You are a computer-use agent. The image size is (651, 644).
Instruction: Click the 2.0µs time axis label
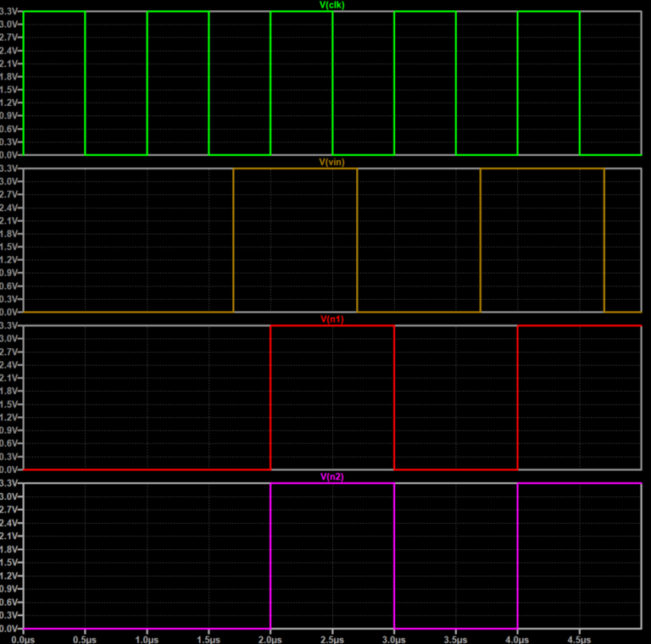[x=270, y=636]
